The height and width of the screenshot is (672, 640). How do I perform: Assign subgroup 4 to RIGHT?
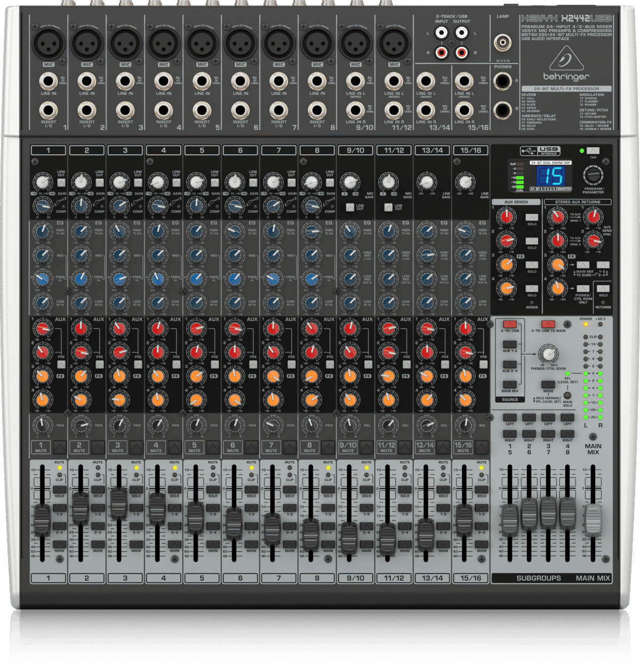567,434
